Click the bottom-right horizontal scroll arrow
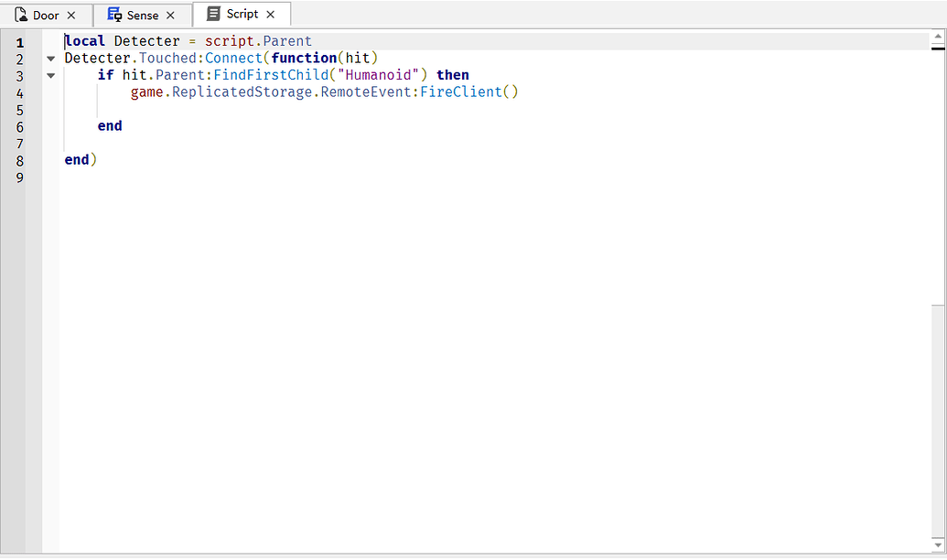The height and width of the screenshot is (560, 947). point(939,544)
